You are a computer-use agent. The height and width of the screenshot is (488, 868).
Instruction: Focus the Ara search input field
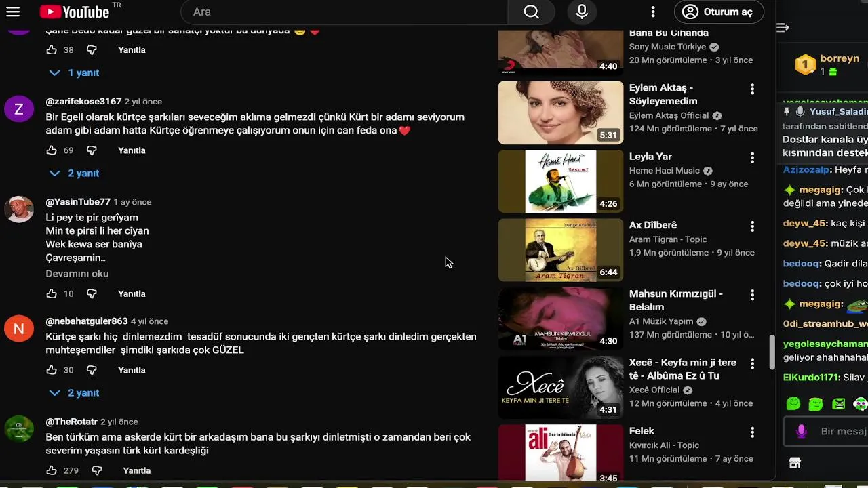344,12
